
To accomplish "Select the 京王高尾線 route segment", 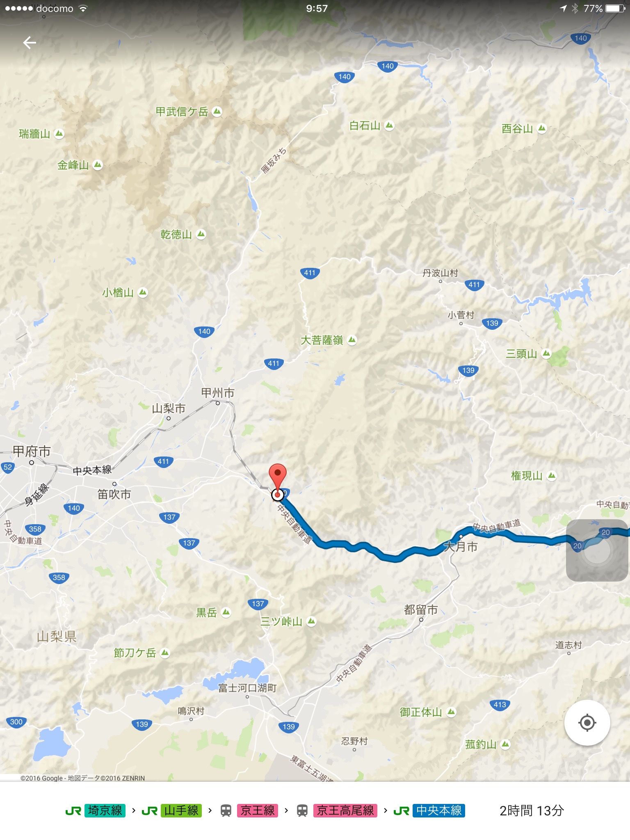I will click(345, 810).
